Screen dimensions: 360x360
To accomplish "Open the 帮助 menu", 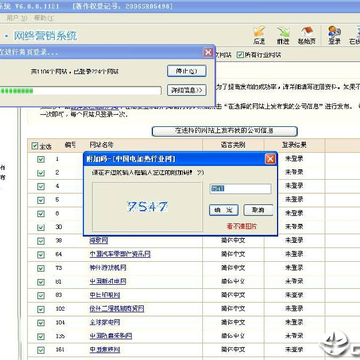I will (44, 18).
